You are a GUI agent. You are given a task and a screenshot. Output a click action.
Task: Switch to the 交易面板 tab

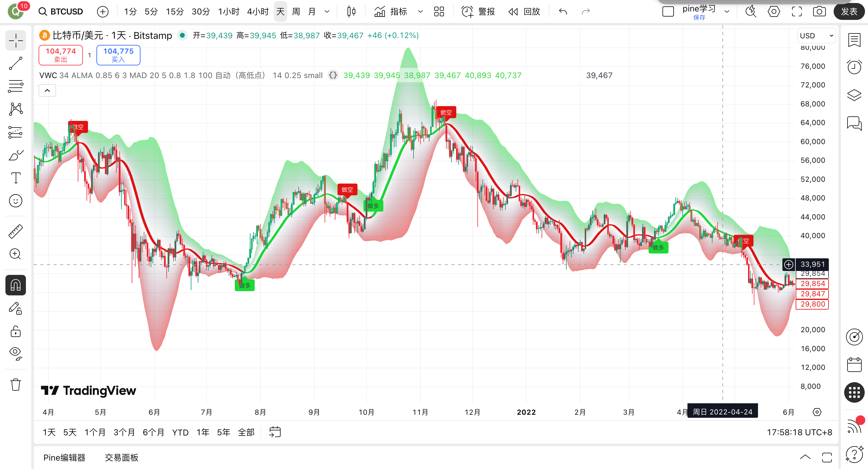click(122, 458)
